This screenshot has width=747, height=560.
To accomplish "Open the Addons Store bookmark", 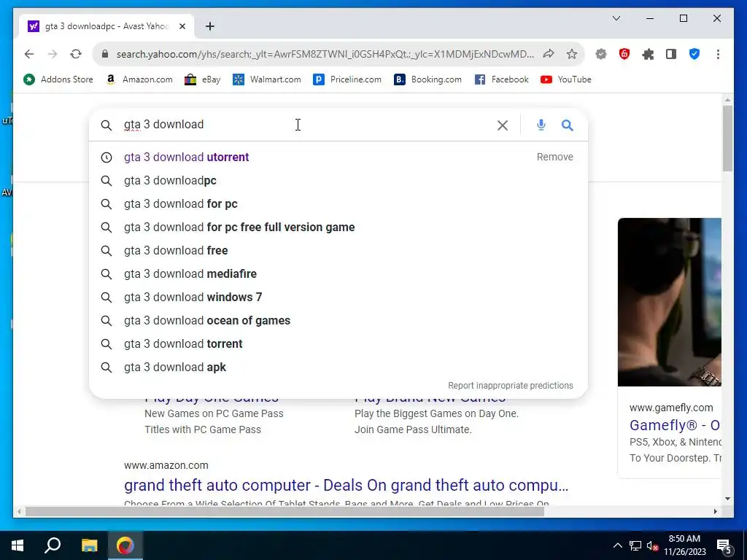I will 58,79.
